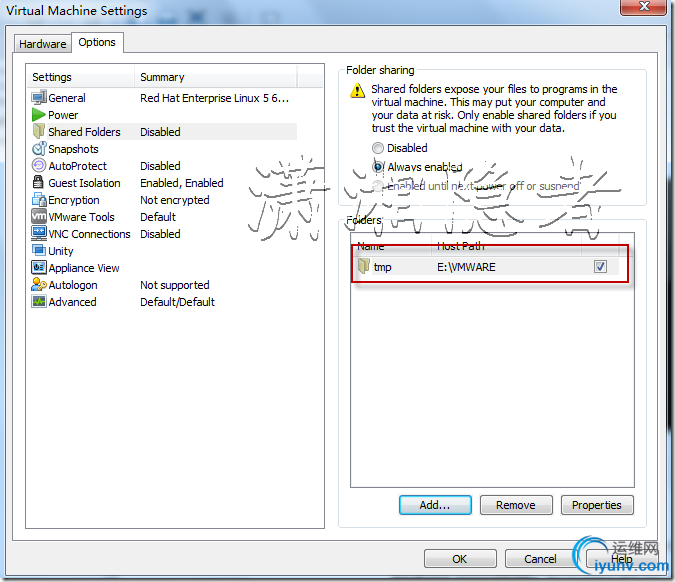The width and height of the screenshot is (675, 582).
Task: Select the Autologon key icon
Action: [x=39, y=284]
